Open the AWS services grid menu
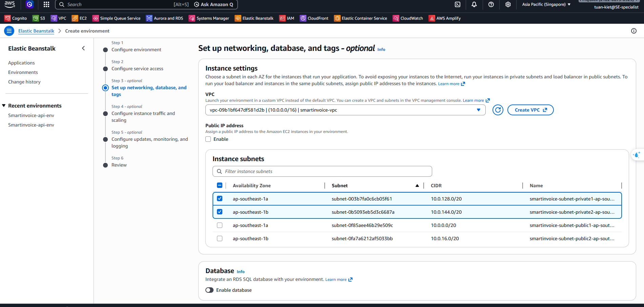Image resolution: width=644 pixels, height=307 pixels. 46,4
